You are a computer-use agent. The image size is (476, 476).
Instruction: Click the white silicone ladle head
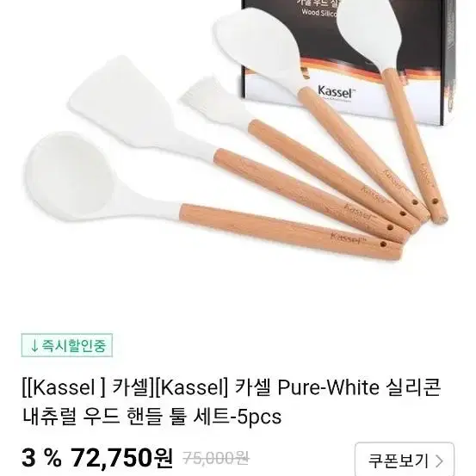tap(68, 176)
